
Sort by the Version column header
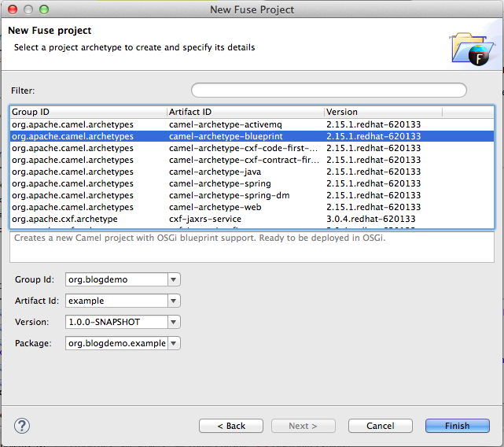click(383, 112)
